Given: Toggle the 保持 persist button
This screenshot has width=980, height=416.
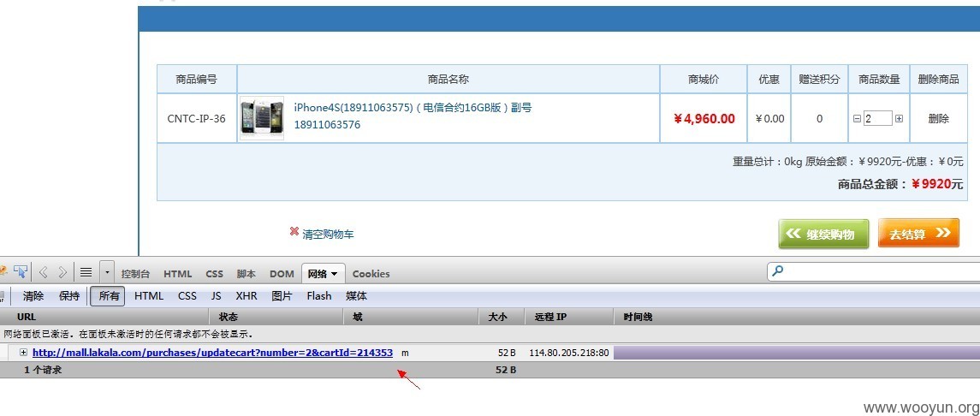Looking at the screenshot, I should tap(69, 296).
